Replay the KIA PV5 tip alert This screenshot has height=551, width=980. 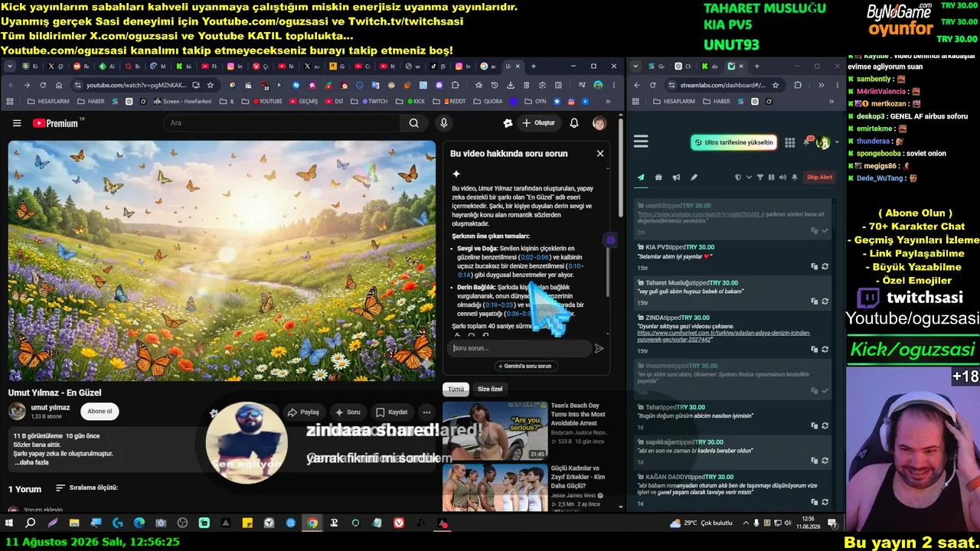coord(825,267)
